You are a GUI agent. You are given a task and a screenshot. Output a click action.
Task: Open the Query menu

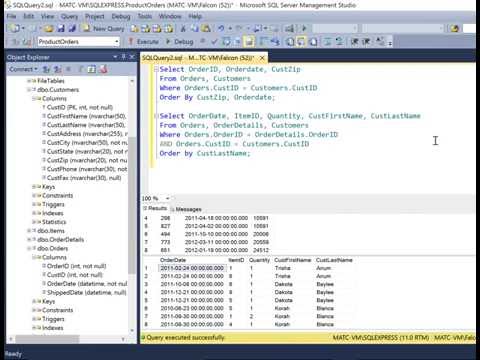click(x=69, y=16)
